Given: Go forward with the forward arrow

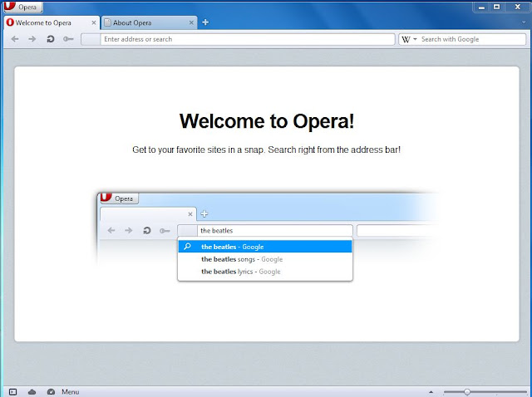Looking at the screenshot, I should click(32, 39).
